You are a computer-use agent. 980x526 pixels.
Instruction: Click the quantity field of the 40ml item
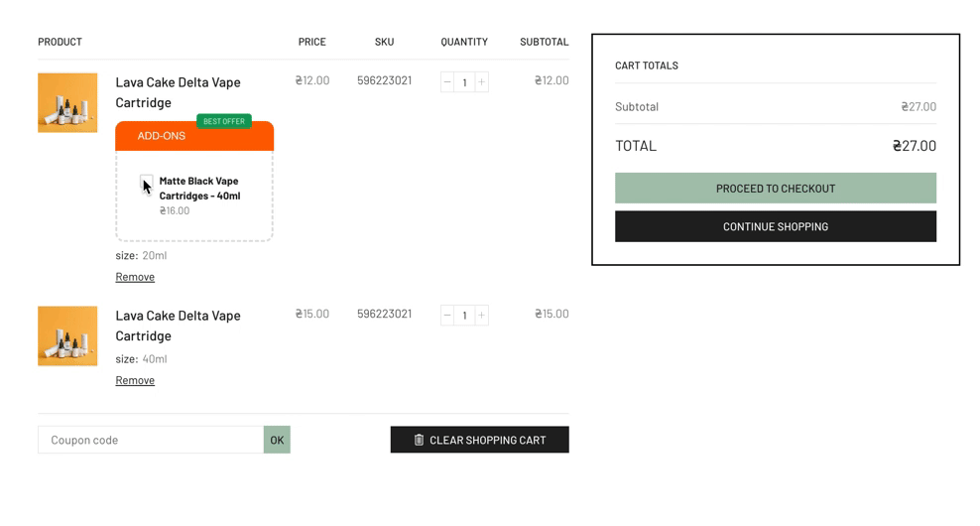[464, 316]
